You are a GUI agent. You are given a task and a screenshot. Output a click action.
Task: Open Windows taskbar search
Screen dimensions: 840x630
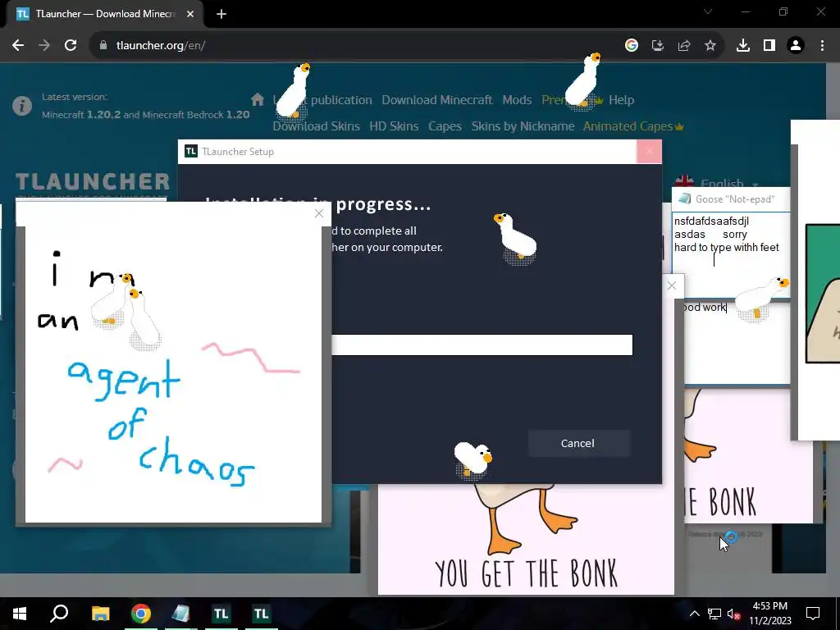[59, 614]
